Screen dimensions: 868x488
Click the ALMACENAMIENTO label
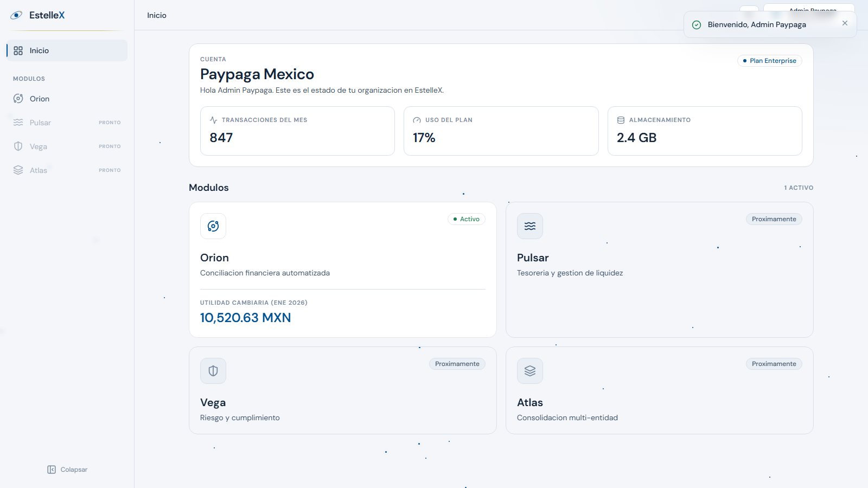pos(660,120)
